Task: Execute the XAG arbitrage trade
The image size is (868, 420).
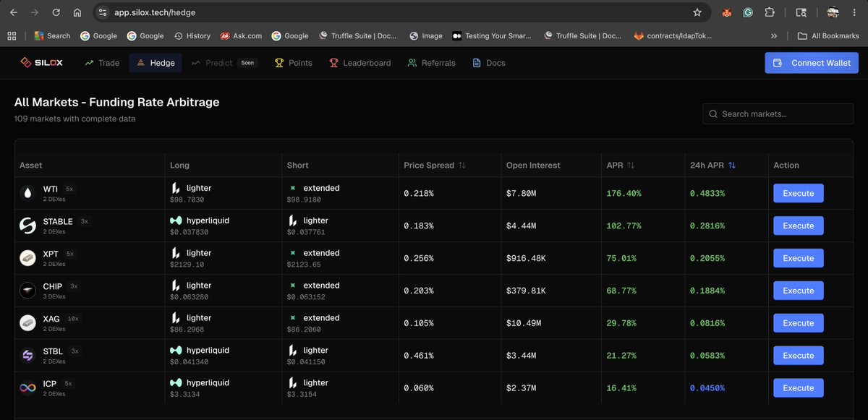Action: click(799, 323)
